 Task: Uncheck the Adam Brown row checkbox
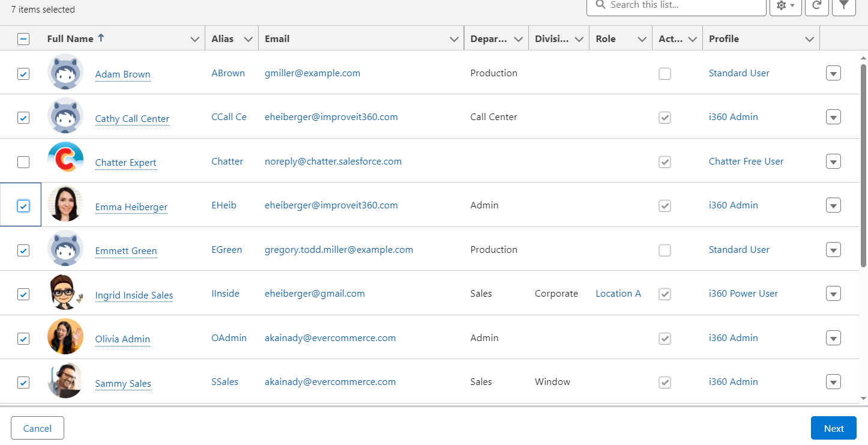23,74
